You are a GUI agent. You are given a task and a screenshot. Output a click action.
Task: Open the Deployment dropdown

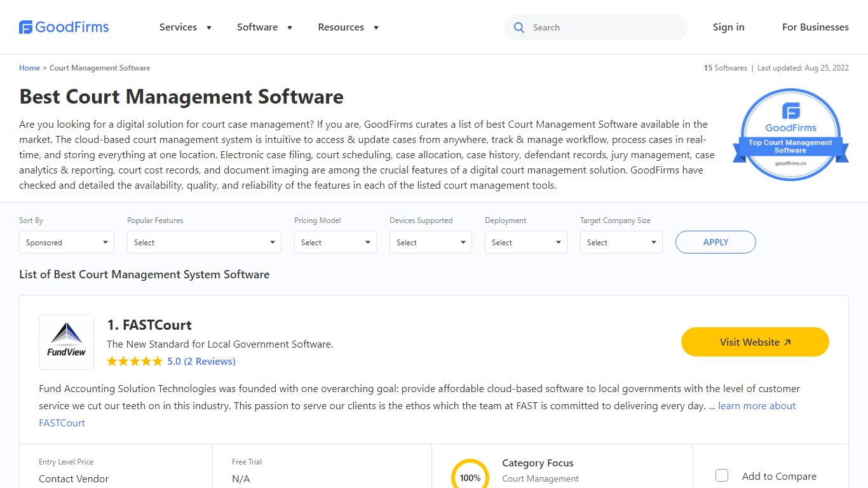click(526, 242)
